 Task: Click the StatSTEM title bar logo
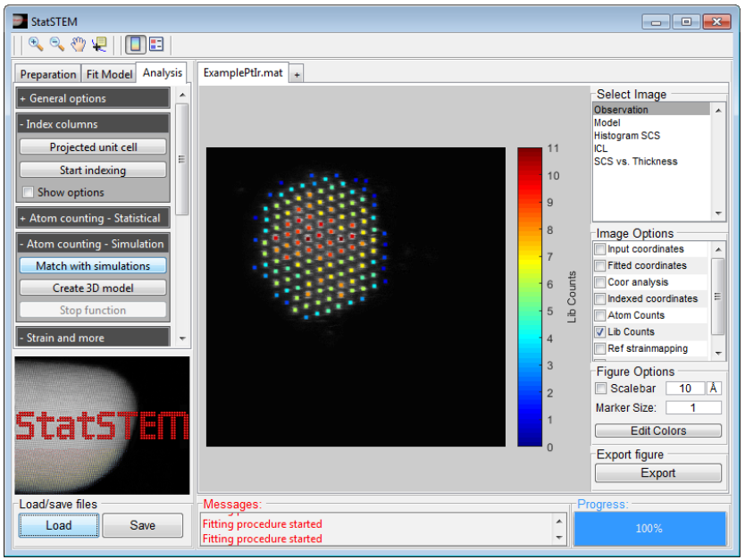[x=20, y=20]
